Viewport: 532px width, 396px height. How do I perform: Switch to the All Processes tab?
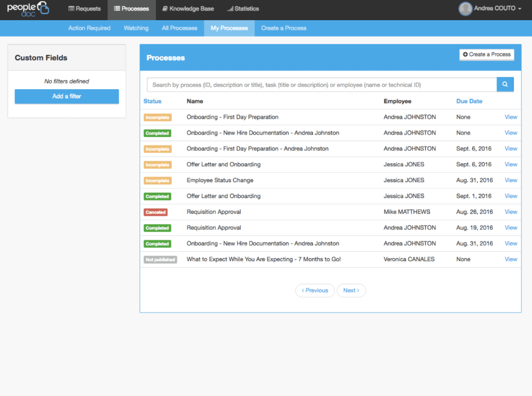coord(179,28)
